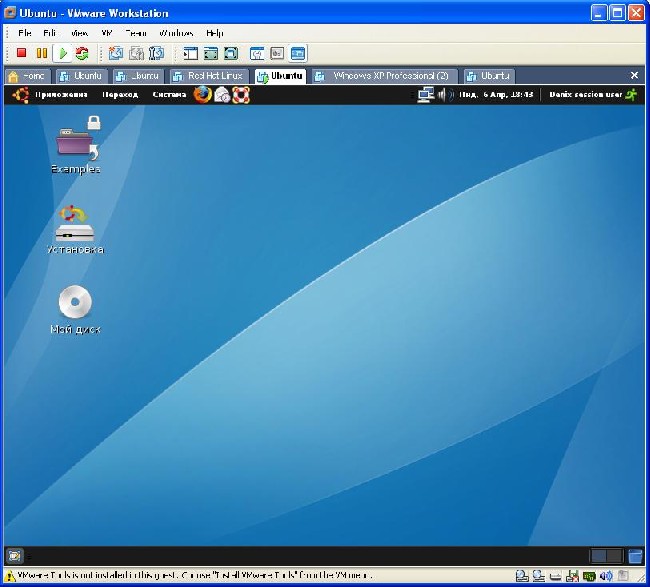The height and width of the screenshot is (587, 650).
Task: Click the Ubuntu logo in the top panel
Action: pos(20,95)
